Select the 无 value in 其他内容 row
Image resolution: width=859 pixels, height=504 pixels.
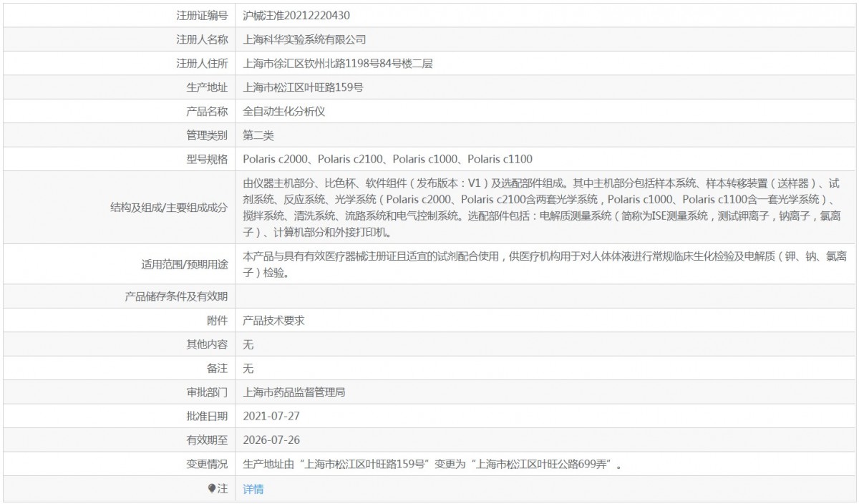coord(248,344)
